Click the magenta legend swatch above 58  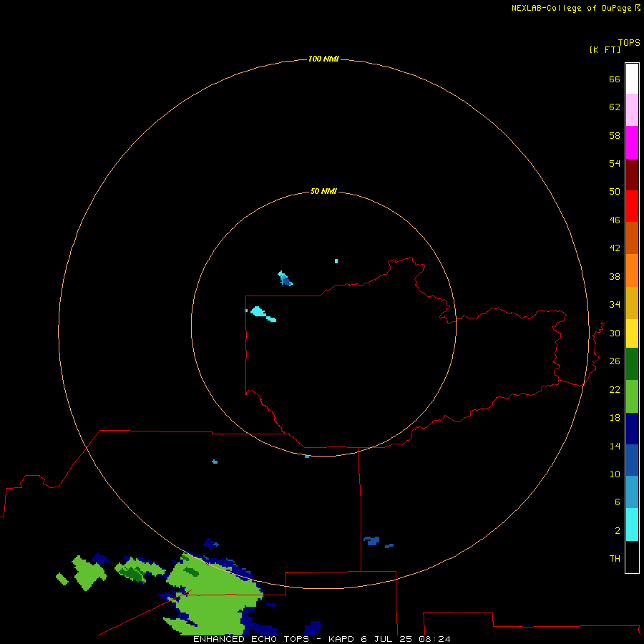pyautogui.click(x=632, y=142)
